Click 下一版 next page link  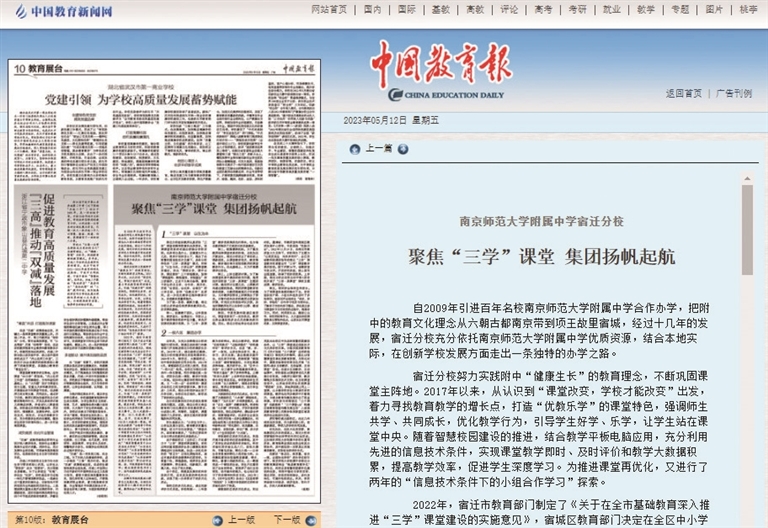click(287, 520)
